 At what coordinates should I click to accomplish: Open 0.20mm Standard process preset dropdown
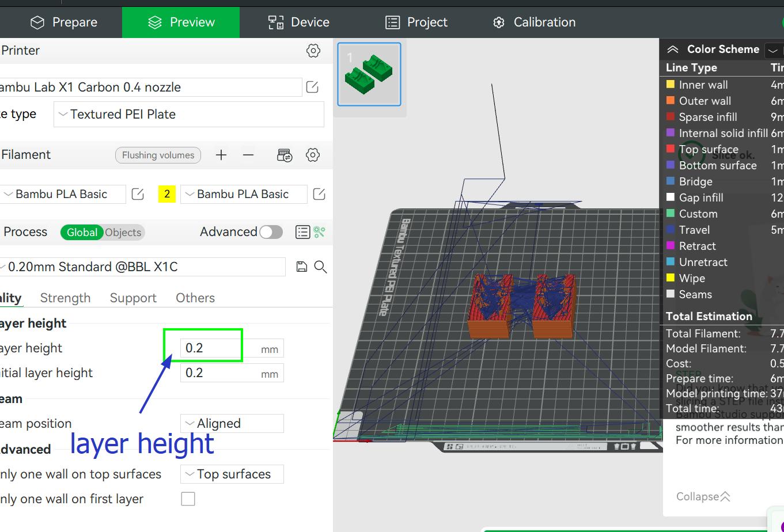coord(142,267)
